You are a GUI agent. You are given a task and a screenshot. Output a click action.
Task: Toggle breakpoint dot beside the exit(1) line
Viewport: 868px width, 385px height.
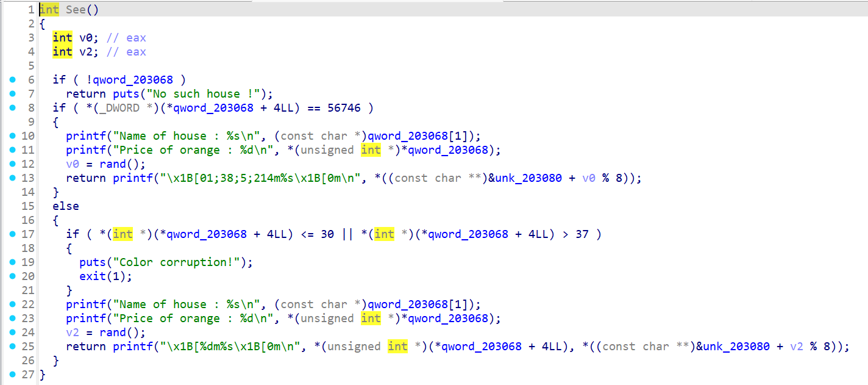[12, 276]
